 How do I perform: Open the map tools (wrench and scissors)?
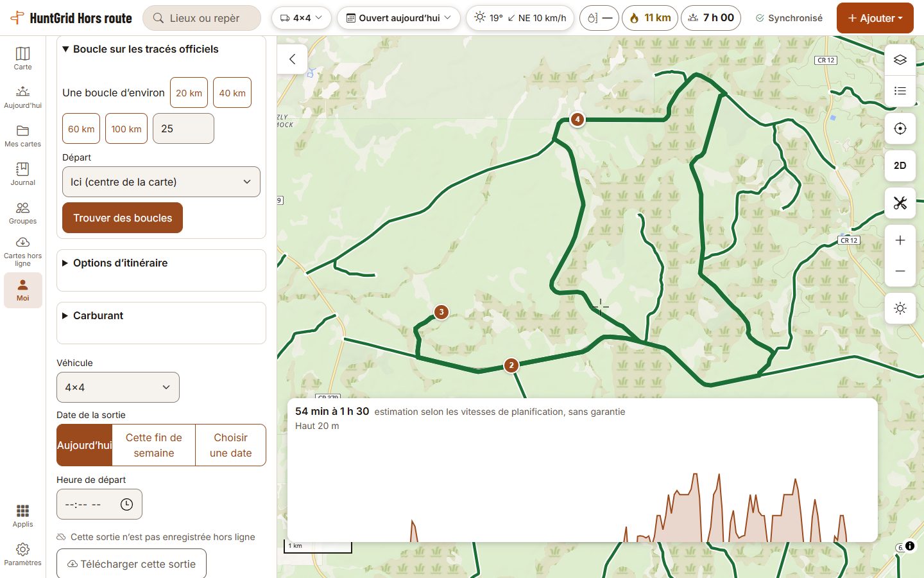click(900, 203)
